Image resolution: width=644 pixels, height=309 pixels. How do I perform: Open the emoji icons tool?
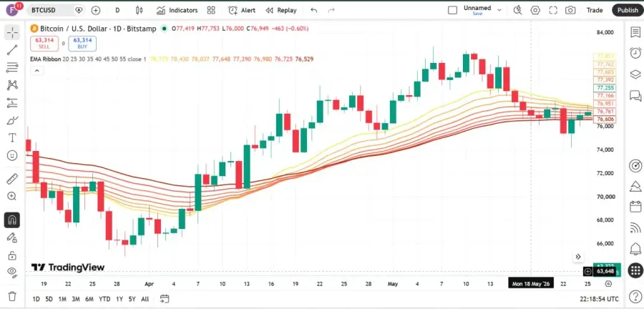coord(12,155)
